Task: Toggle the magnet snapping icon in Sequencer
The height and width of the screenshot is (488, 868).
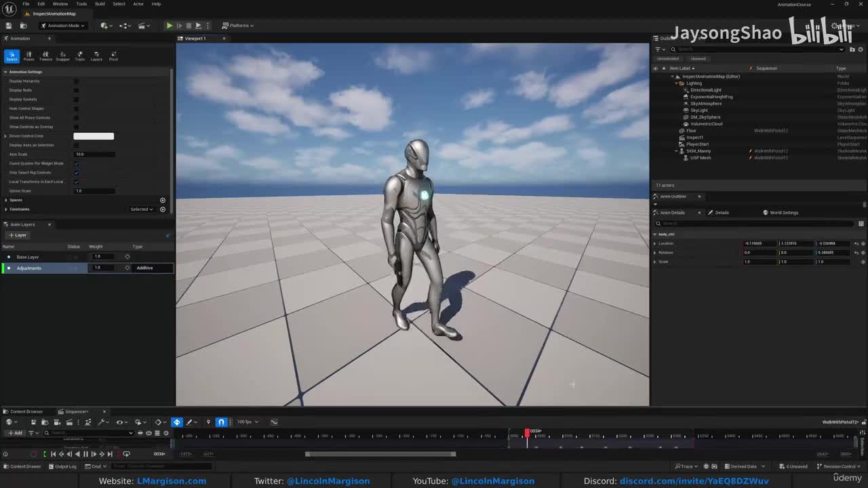Action: pyautogui.click(x=221, y=422)
